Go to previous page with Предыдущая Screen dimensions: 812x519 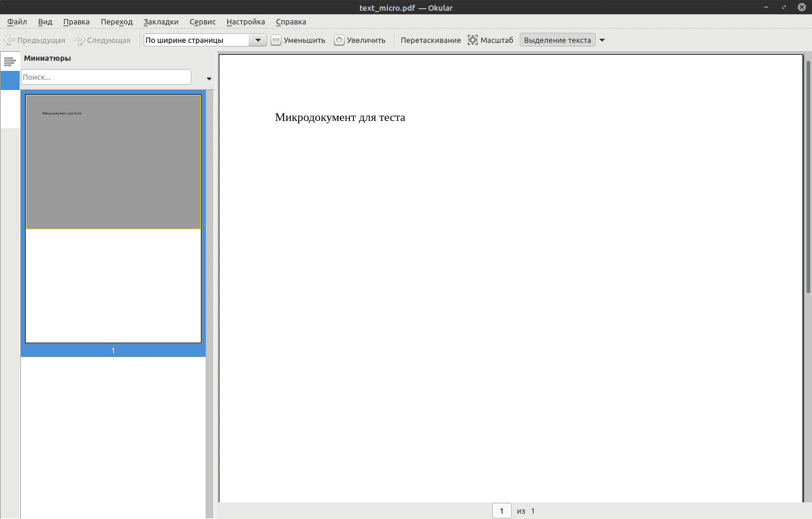pyautogui.click(x=35, y=41)
